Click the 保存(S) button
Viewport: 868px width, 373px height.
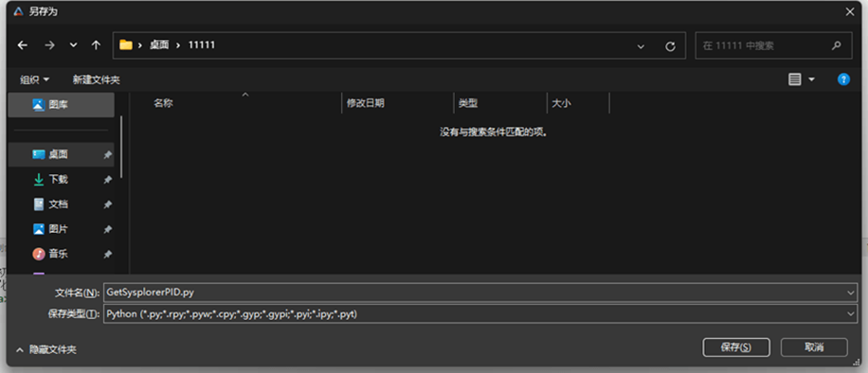pos(735,347)
